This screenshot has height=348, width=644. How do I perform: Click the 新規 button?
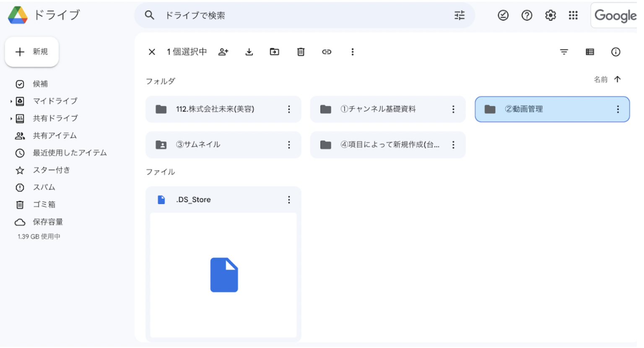point(32,52)
